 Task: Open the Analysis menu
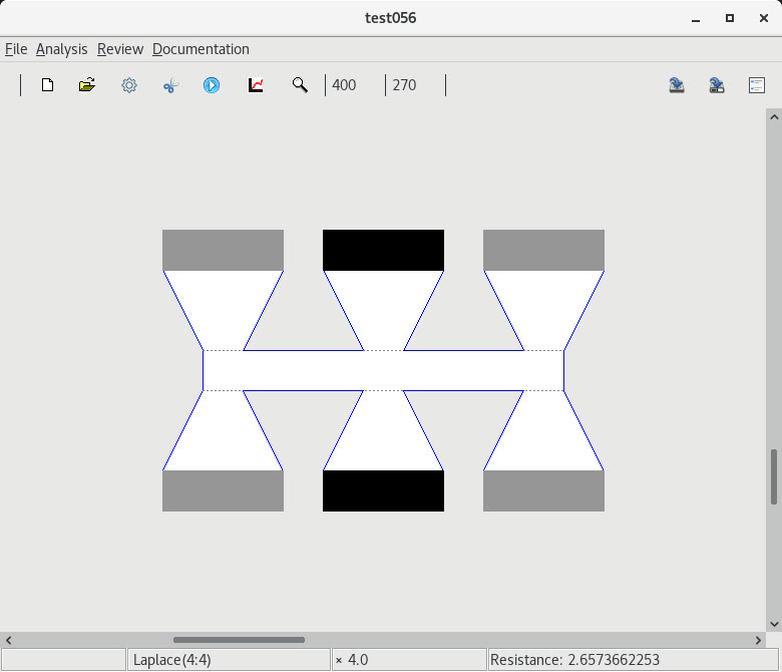[61, 49]
